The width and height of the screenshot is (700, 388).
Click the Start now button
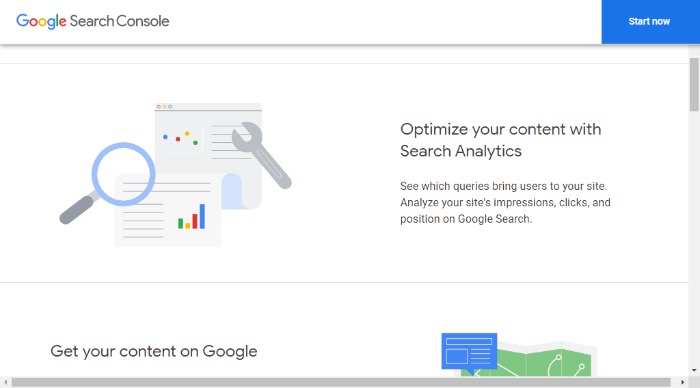[650, 21]
